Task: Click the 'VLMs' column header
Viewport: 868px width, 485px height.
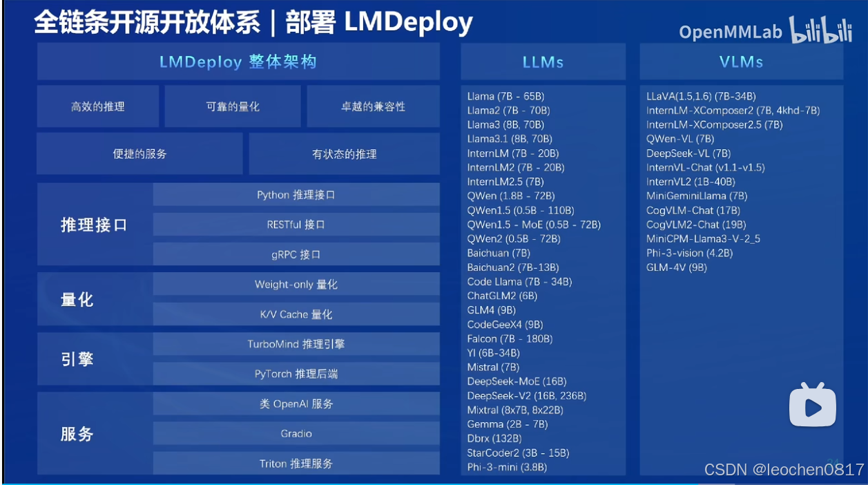Action: pyautogui.click(x=741, y=62)
